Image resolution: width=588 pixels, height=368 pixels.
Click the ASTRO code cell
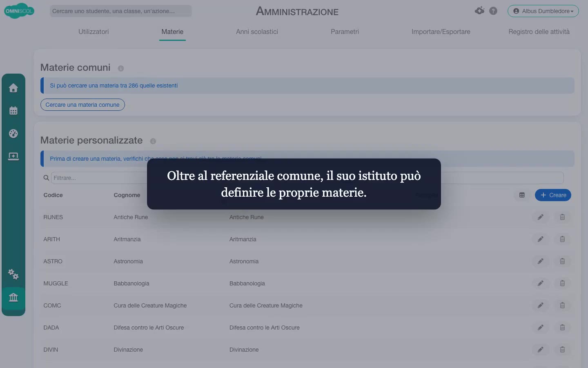tap(53, 261)
